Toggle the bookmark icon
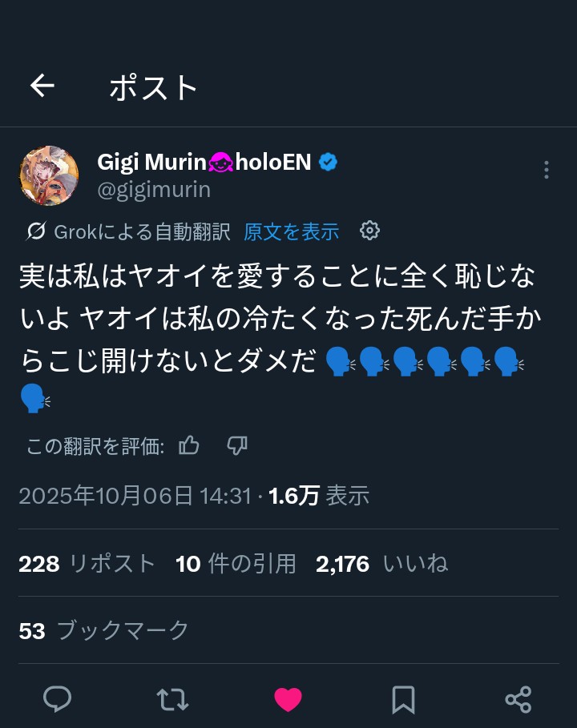The width and height of the screenshot is (577, 728). [403, 699]
